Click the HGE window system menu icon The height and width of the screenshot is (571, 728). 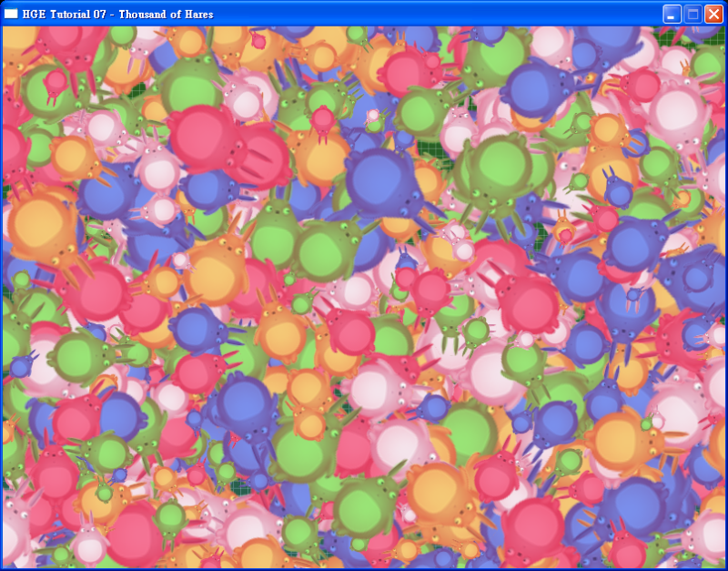[x=11, y=14]
